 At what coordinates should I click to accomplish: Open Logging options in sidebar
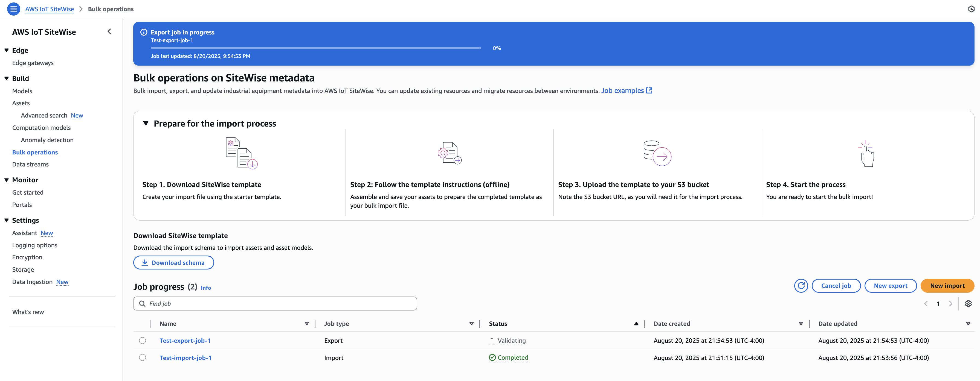tap(35, 245)
